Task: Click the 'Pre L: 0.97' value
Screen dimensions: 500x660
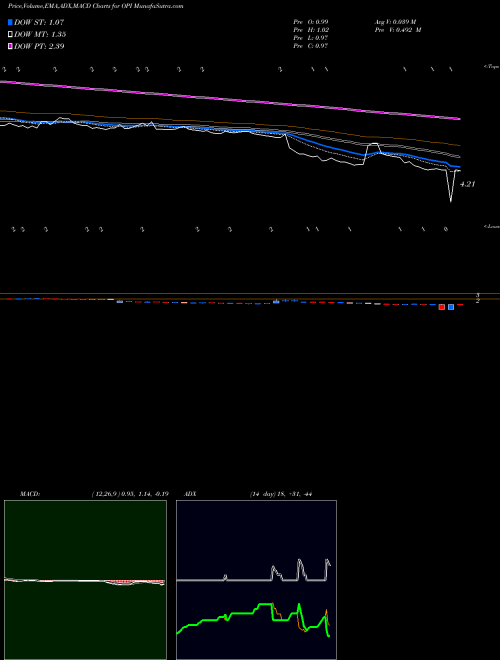Action: [x=311, y=38]
